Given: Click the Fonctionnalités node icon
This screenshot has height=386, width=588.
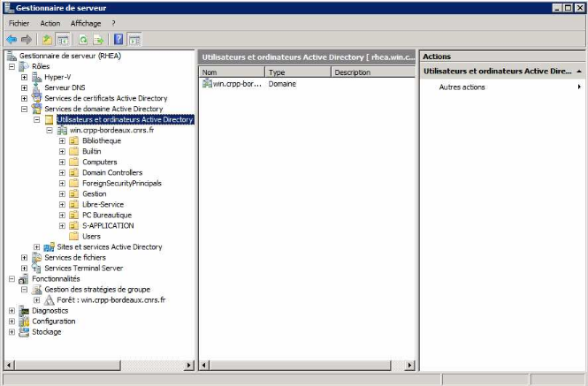Looking at the screenshot, I should point(24,279).
